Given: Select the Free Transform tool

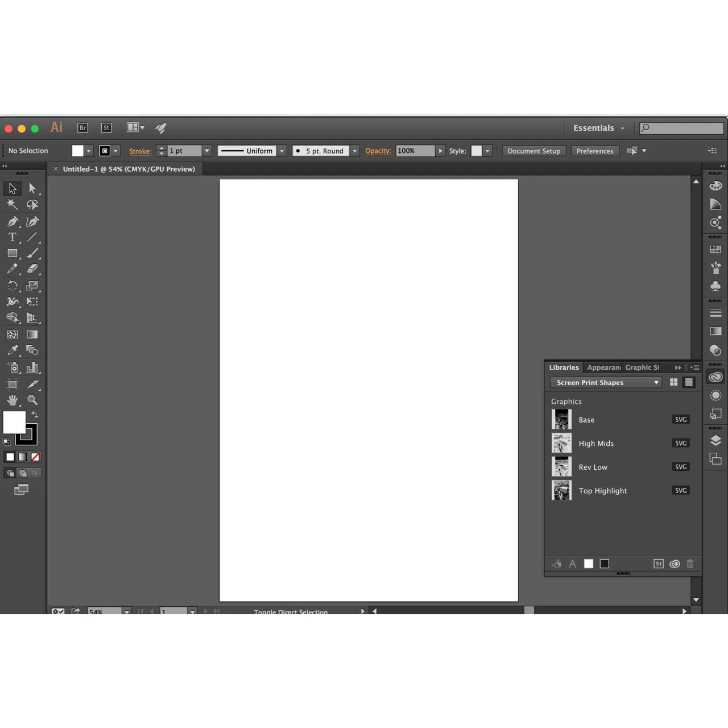Looking at the screenshot, I should pos(32,301).
